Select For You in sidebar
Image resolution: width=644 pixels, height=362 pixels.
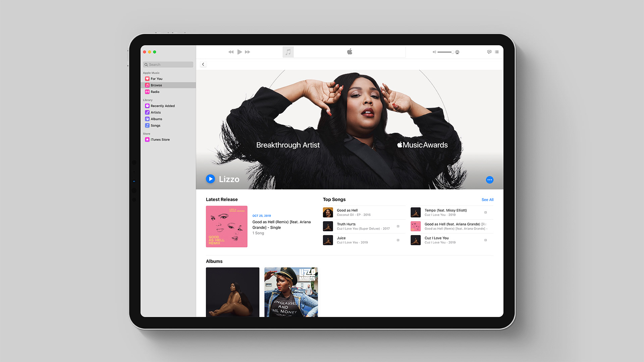156,79
